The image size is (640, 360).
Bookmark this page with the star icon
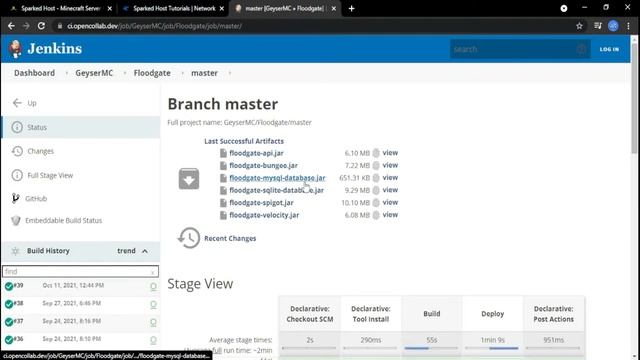point(579,26)
